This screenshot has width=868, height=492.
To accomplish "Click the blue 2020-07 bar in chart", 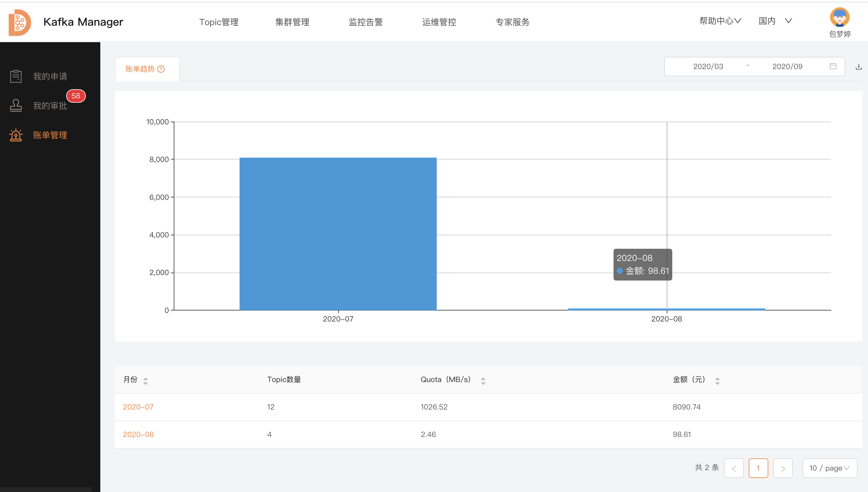I will [338, 234].
